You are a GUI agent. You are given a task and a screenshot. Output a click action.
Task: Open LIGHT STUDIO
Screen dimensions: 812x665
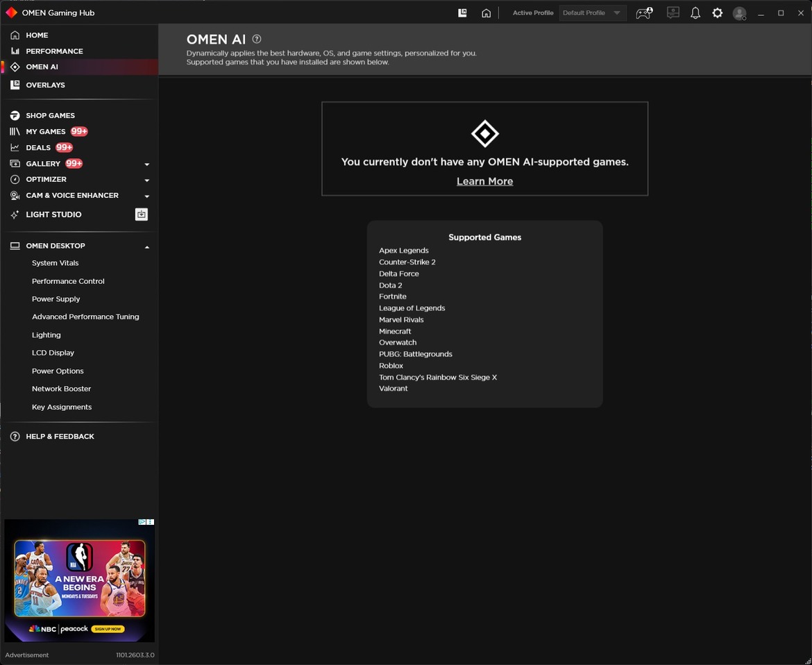[x=54, y=214]
